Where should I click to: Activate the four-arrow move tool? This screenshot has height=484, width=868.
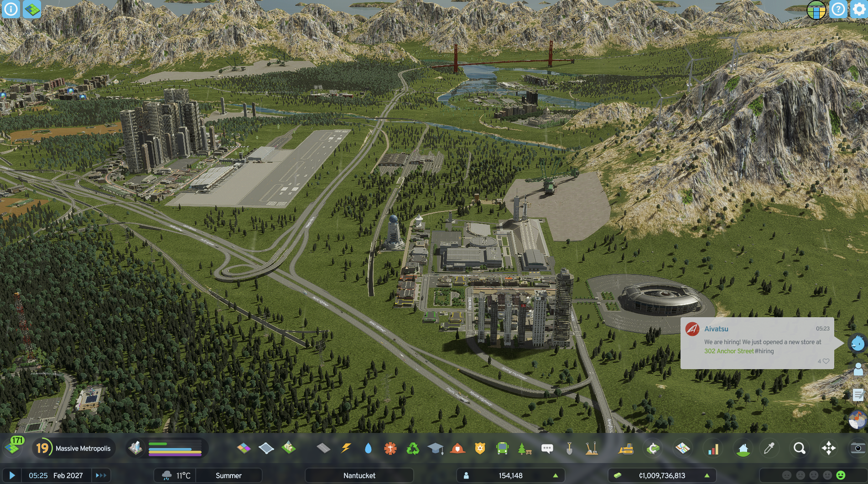[x=828, y=448]
